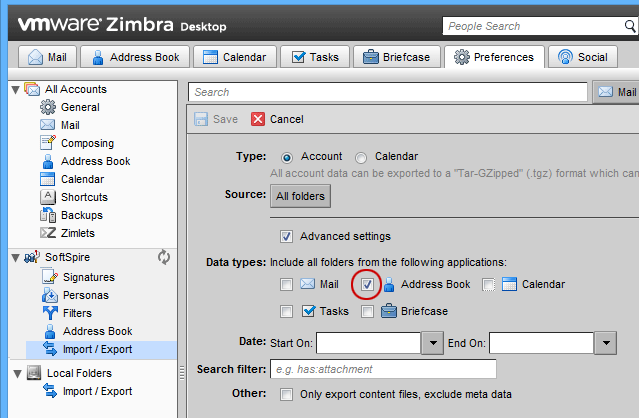Click in the Search filter field
The image size is (639, 418).
383,369
